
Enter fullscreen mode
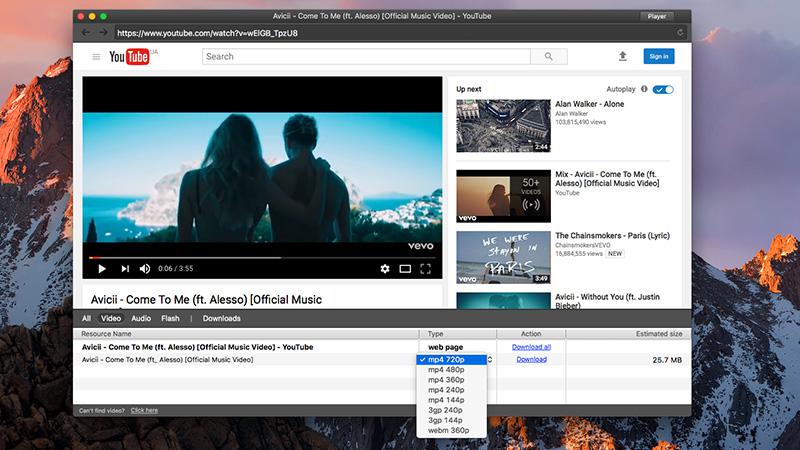[426, 268]
